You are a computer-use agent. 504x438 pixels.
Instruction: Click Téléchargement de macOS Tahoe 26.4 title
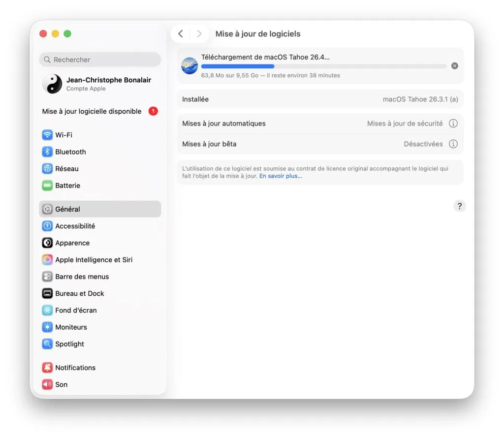265,57
